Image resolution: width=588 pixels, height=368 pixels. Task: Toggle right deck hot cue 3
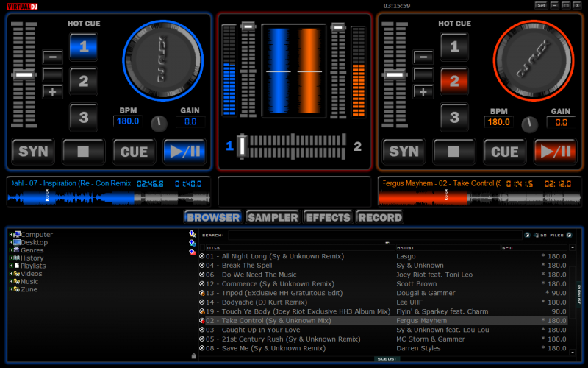coord(454,117)
